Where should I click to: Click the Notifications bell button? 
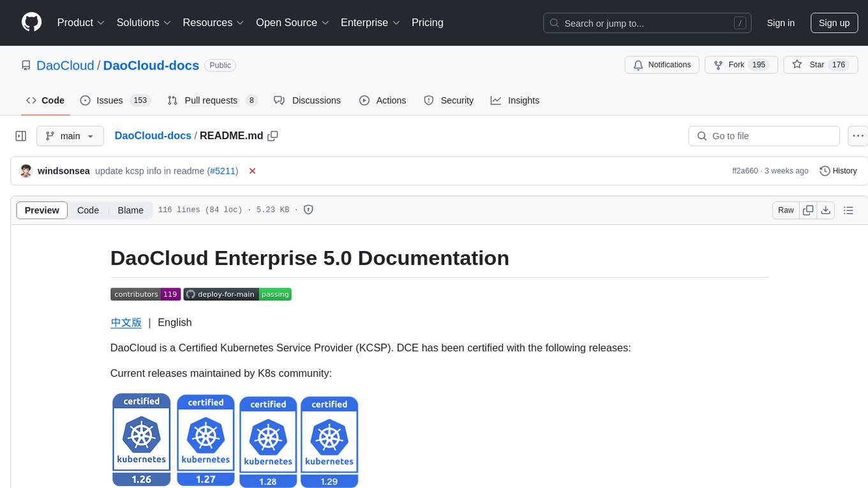(662, 65)
